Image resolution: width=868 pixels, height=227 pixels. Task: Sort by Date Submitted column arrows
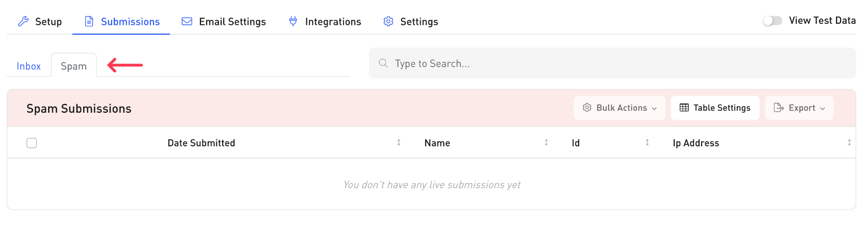399,142
